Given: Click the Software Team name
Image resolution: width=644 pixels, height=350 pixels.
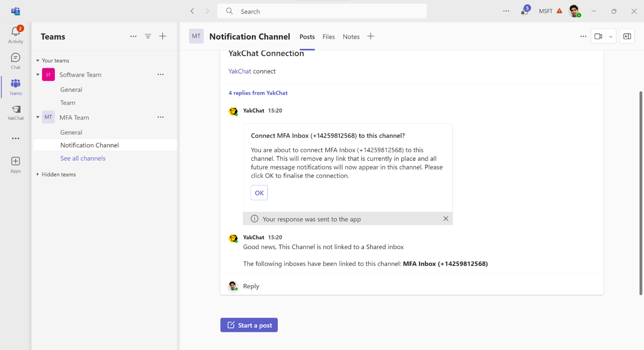Looking at the screenshot, I should click(80, 75).
